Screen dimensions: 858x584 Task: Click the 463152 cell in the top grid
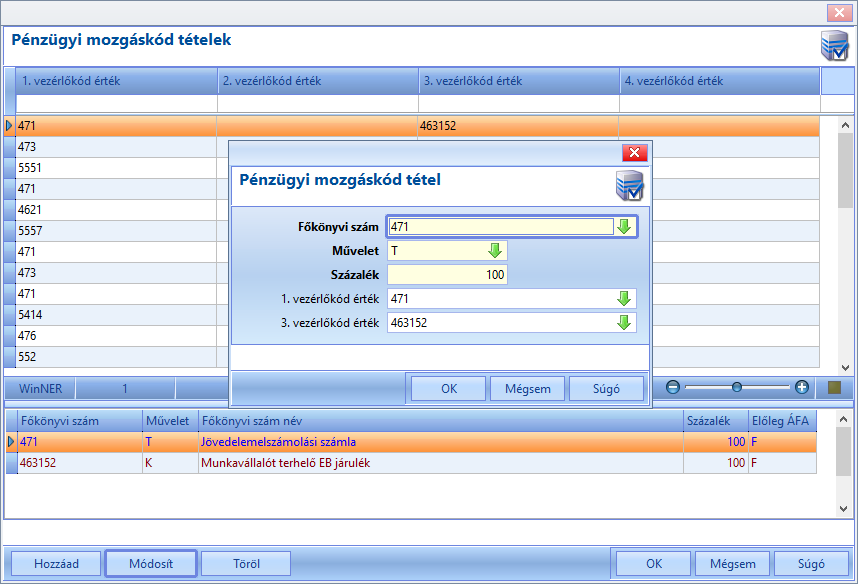point(518,126)
